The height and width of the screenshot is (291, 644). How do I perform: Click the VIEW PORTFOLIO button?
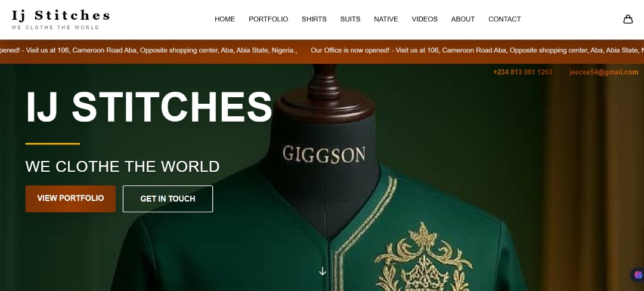coord(70,199)
